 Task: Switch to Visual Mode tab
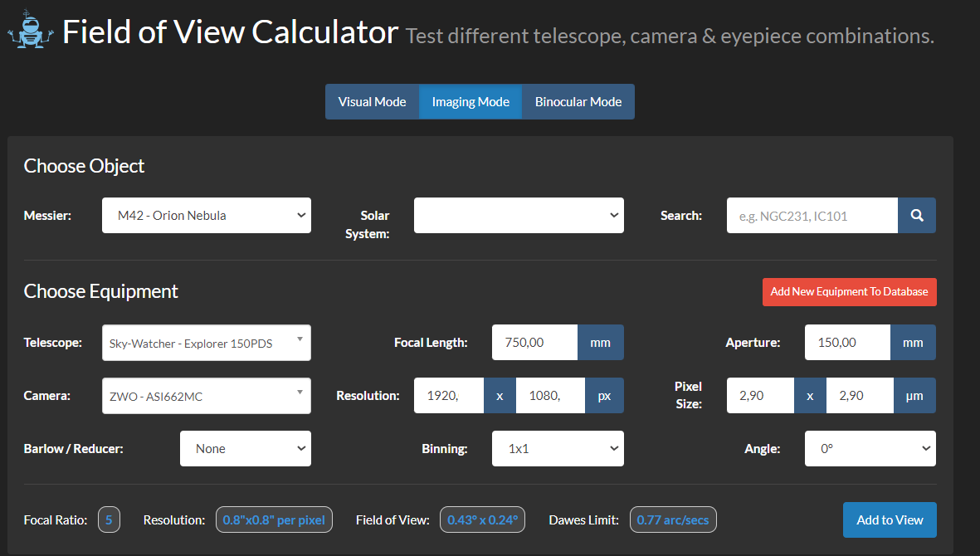pos(372,102)
